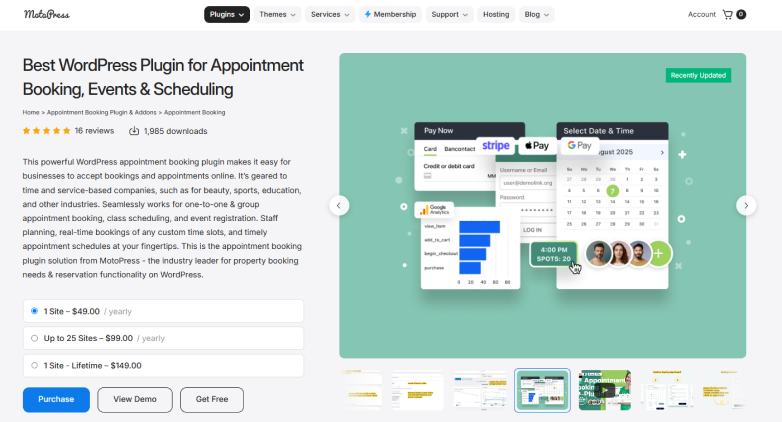The height and width of the screenshot is (422, 782).
Task: Select the highlighted payment and calendar thumbnail
Action: (542, 390)
